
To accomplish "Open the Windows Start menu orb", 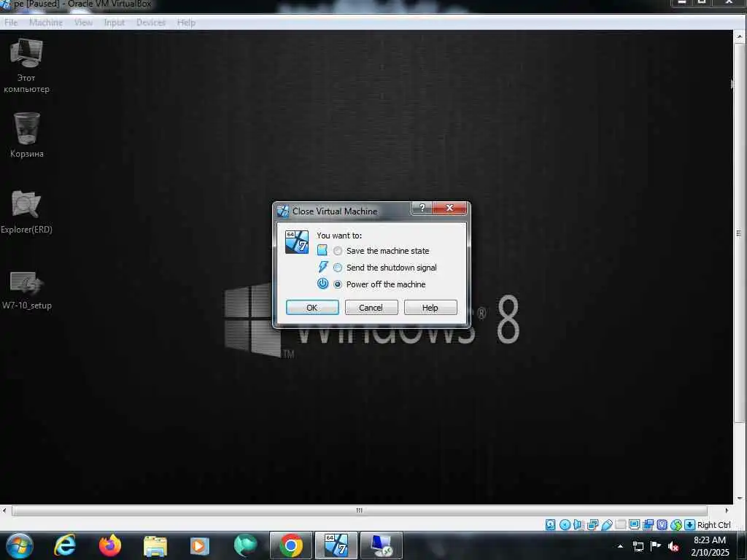I will pyautogui.click(x=20, y=545).
